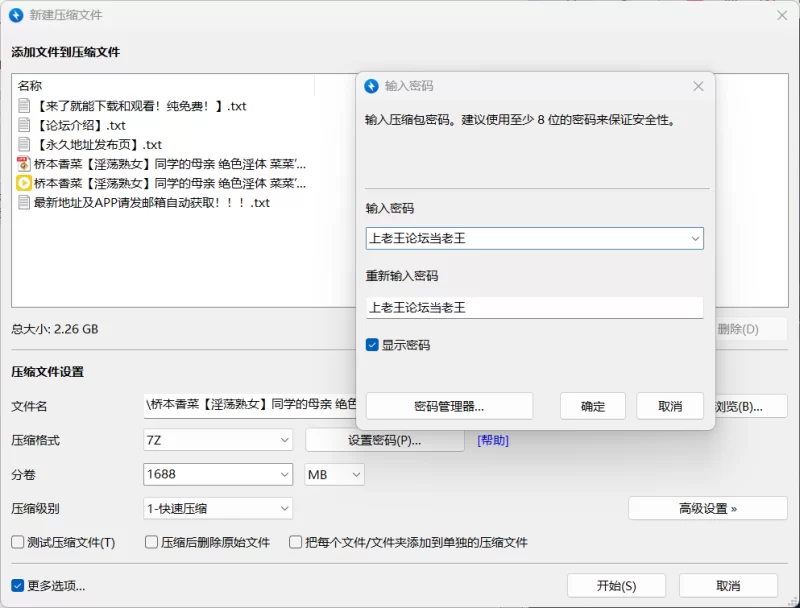Viewport: 800px width, 608px height.
Task: Expand the 输入密码 combo box arrow
Action: coord(693,238)
